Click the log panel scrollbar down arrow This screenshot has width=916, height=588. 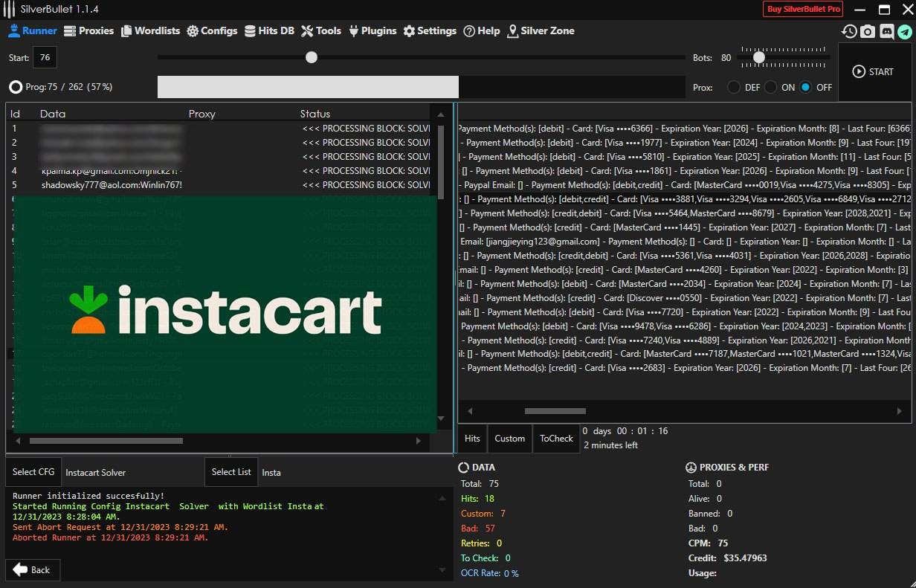(442, 570)
